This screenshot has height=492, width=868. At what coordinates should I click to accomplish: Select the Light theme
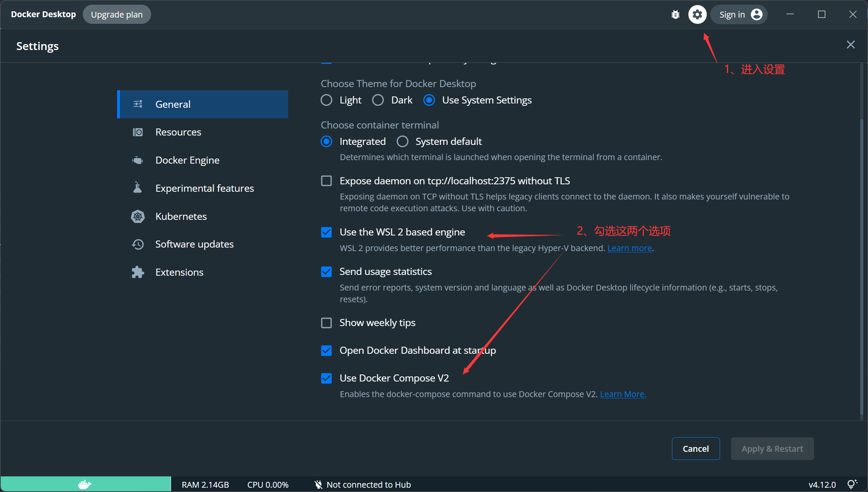click(x=326, y=100)
